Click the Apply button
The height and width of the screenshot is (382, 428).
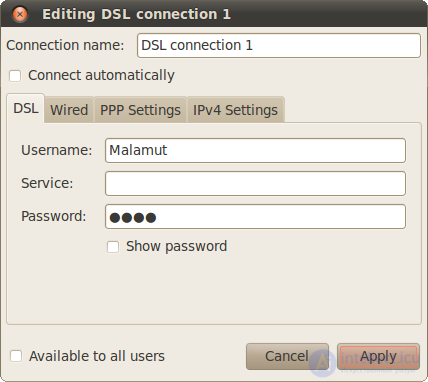(378, 356)
